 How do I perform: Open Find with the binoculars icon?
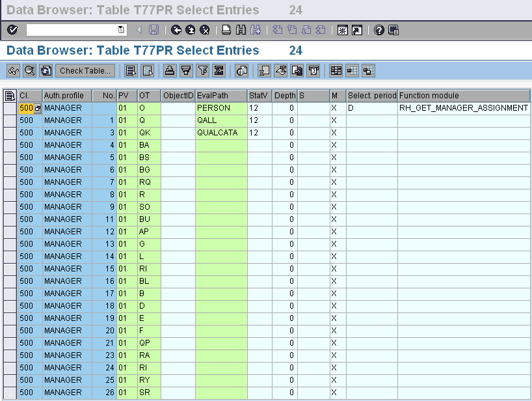[x=241, y=30]
